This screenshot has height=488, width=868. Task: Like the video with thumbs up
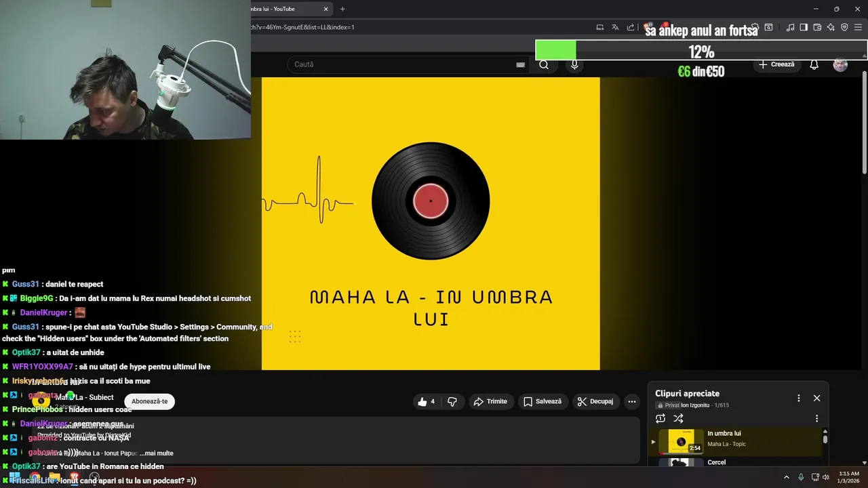[x=422, y=401]
